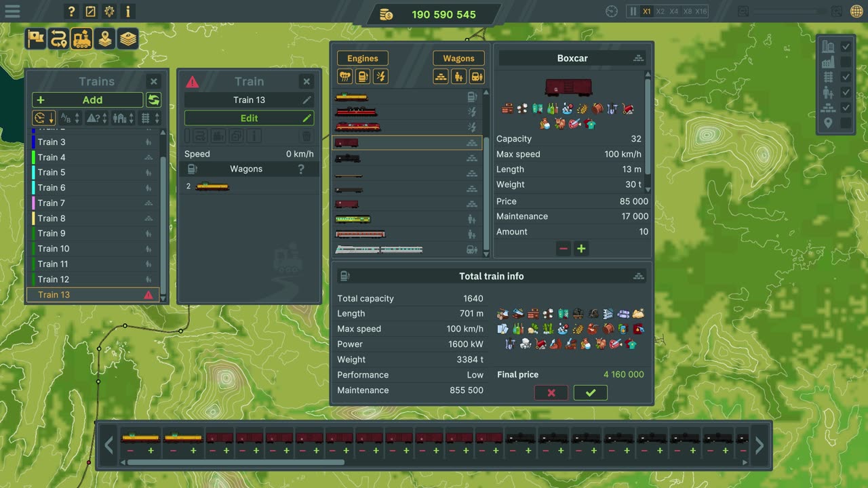The height and width of the screenshot is (488, 868).
Task: Toggle location markers visibility checkbox
Action: click(x=846, y=123)
